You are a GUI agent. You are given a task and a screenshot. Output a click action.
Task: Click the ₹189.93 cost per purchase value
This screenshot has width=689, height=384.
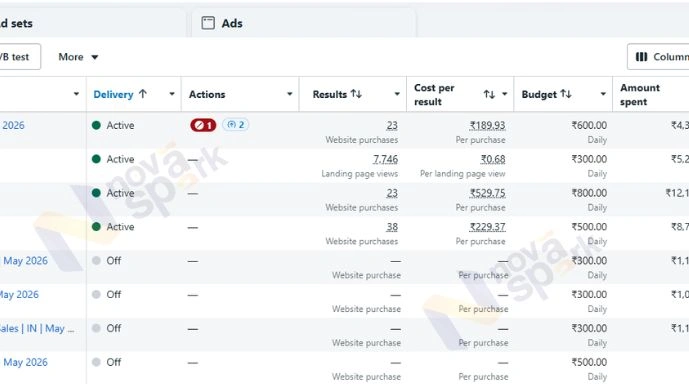pyautogui.click(x=487, y=125)
